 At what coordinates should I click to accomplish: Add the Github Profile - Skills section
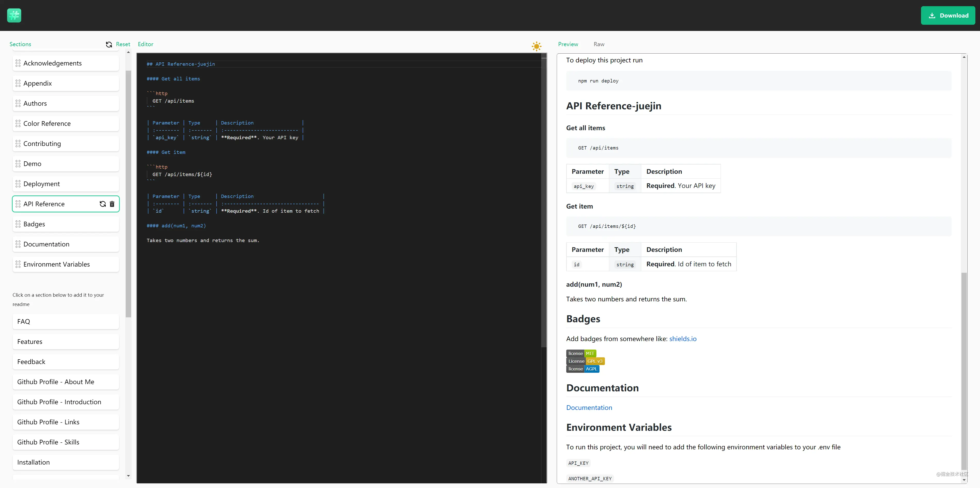point(65,442)
